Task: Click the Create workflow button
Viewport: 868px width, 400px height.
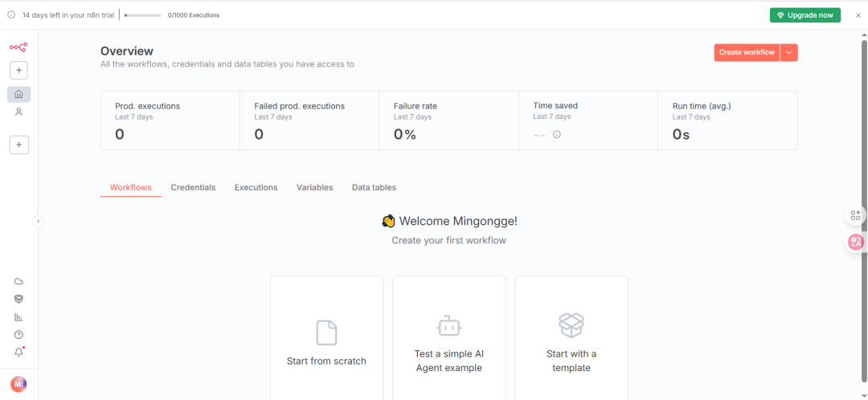Action: tap(747, 52)
